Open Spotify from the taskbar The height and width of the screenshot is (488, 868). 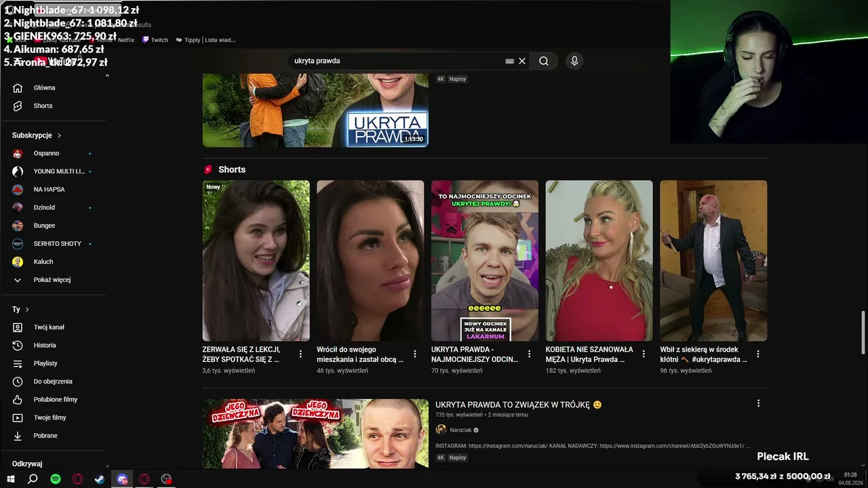[56, 479]
